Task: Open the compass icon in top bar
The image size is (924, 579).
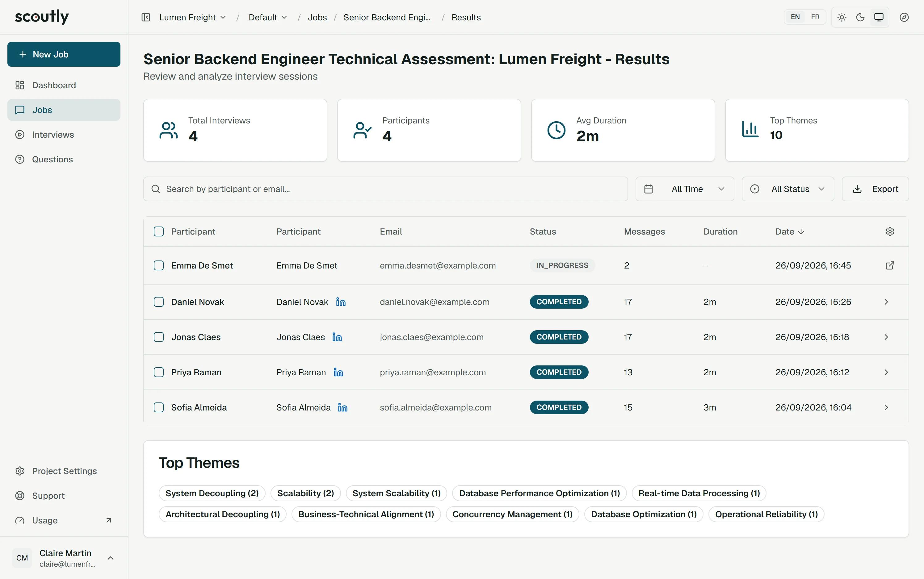Action: [x=904, y=17]
